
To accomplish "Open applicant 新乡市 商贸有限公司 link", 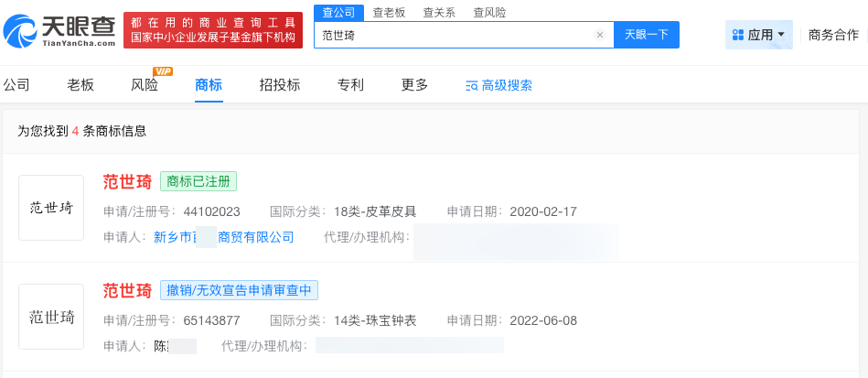I will [224, 237].
